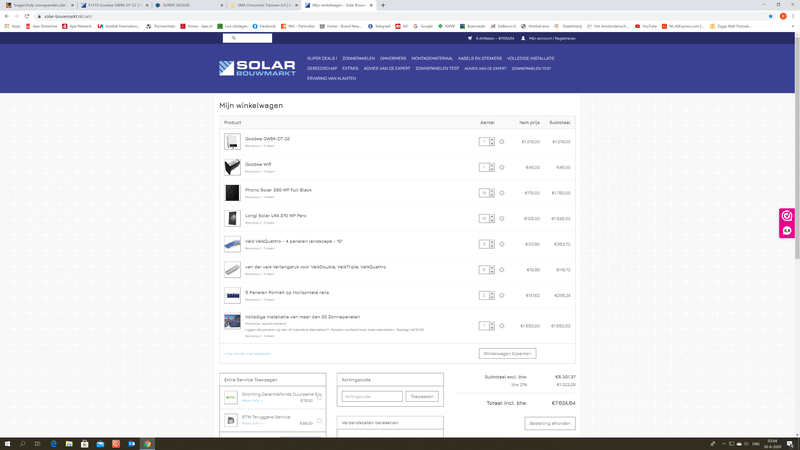This screenshot has height=450, width=800.
Task: Remove the Volledige Installatie item
Action: 502,326
